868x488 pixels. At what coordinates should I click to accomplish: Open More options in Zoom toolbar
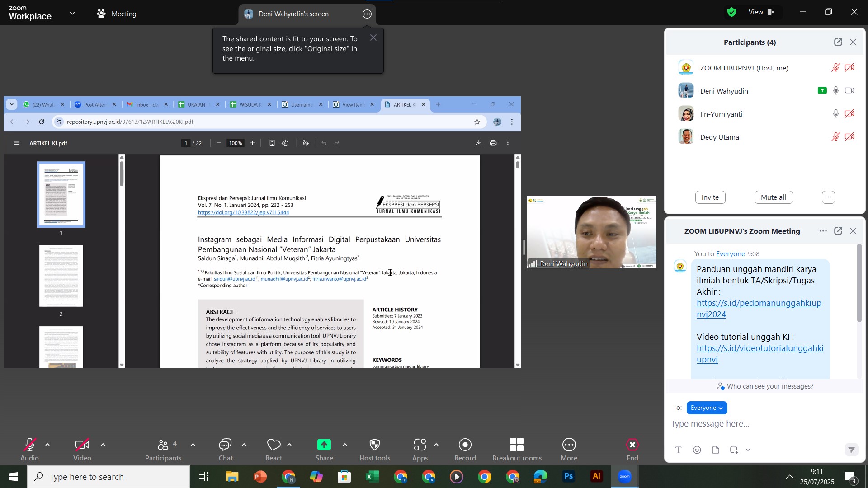tap(569, 449)
